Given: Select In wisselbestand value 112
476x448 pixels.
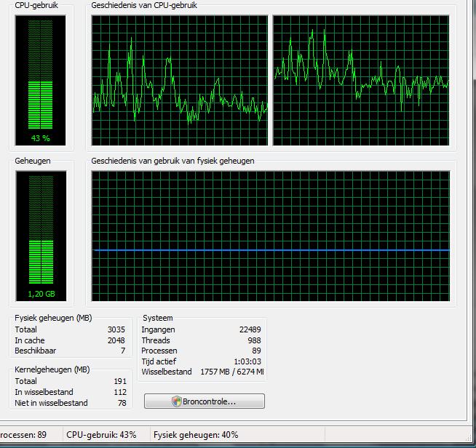Looking at the screenshot, I should (120, 392).
